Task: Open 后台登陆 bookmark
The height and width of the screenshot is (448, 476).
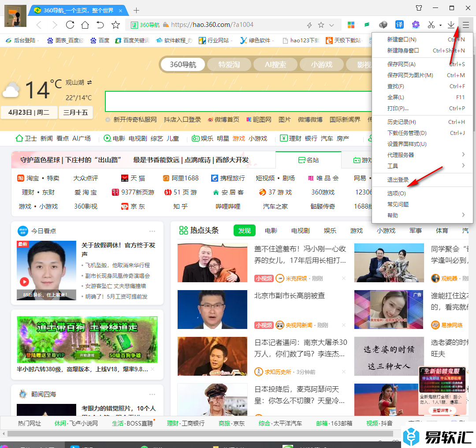Action: (21, 41)
